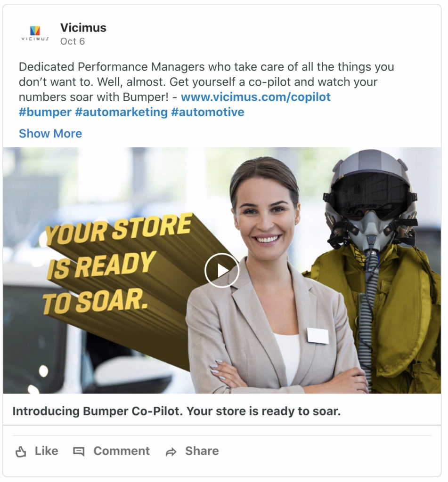Expand the post with Show More
The image size is (448, 482).
pyautogui.click(x=50, y=133)
